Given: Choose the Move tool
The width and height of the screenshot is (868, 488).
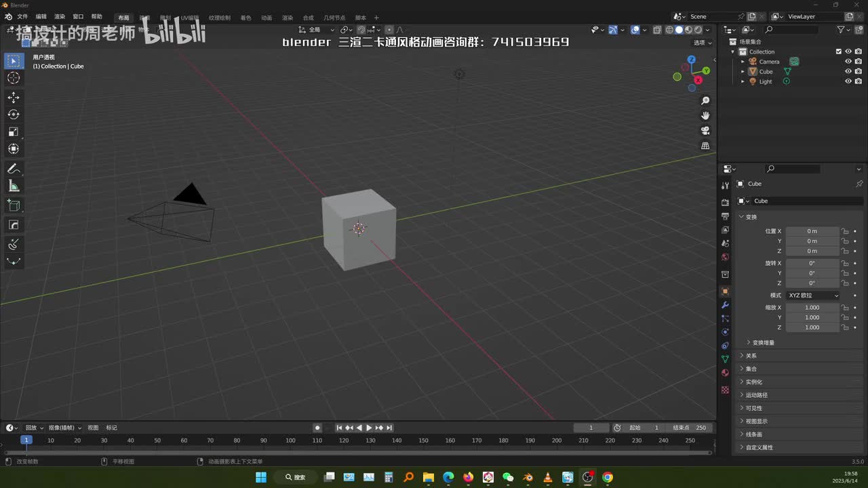Looking at the screenshot, I should (14, 98).
